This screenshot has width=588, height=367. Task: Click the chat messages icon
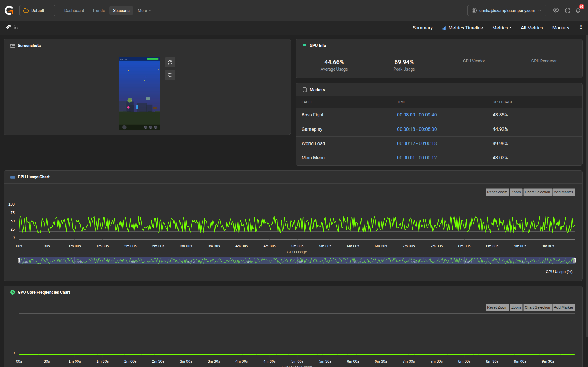coord(556,11)
